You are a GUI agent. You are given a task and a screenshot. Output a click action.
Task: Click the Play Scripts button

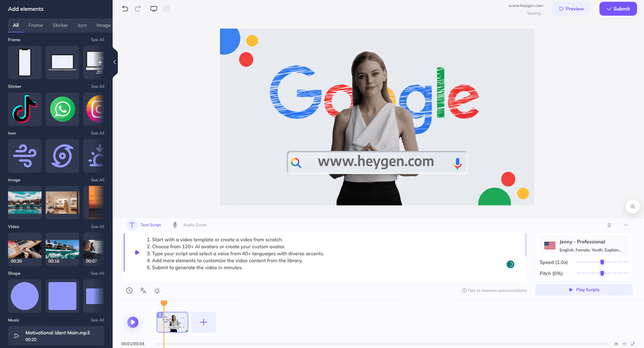tap(584, 290)
